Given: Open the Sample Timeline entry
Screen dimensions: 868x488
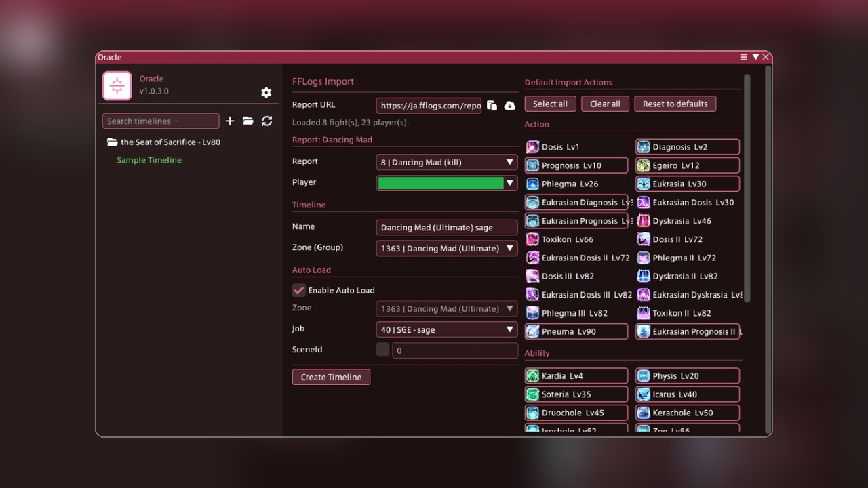Looking at the screenshot, I should pyautogui.click(x=149, y=160).
